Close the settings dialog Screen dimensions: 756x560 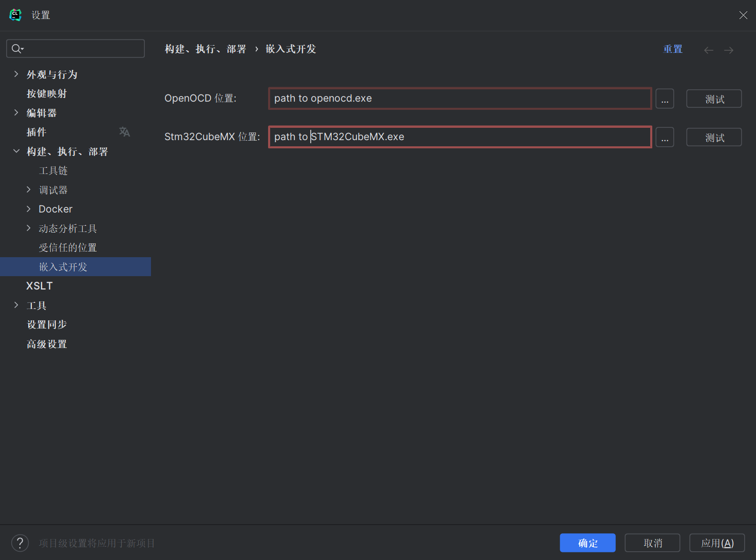click(743, 15)
